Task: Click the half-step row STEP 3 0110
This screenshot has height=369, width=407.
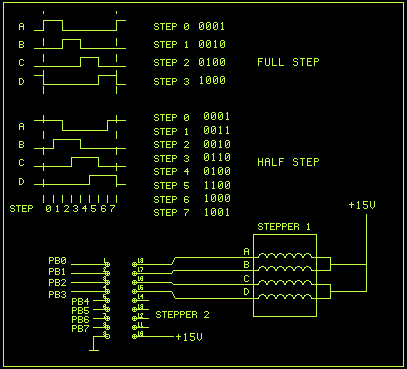Action: pyautogui.click(x=192, y=158)
